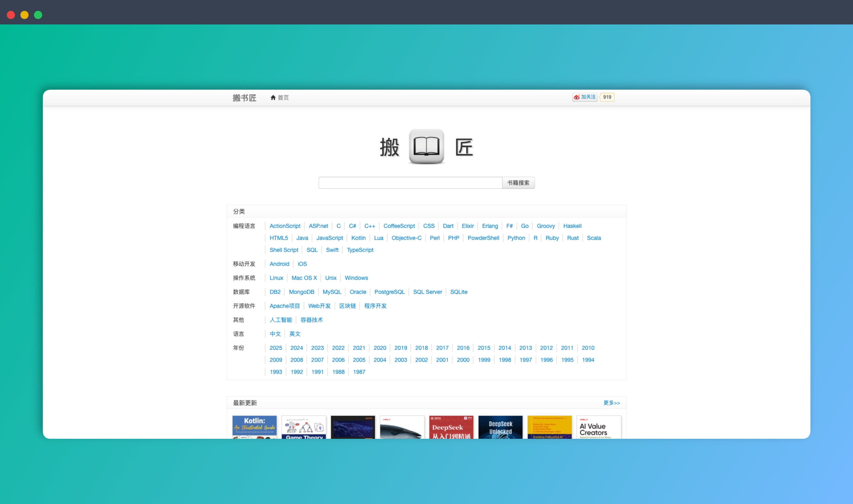Open the 更多>> link for latest updates

tap(611, 403)
